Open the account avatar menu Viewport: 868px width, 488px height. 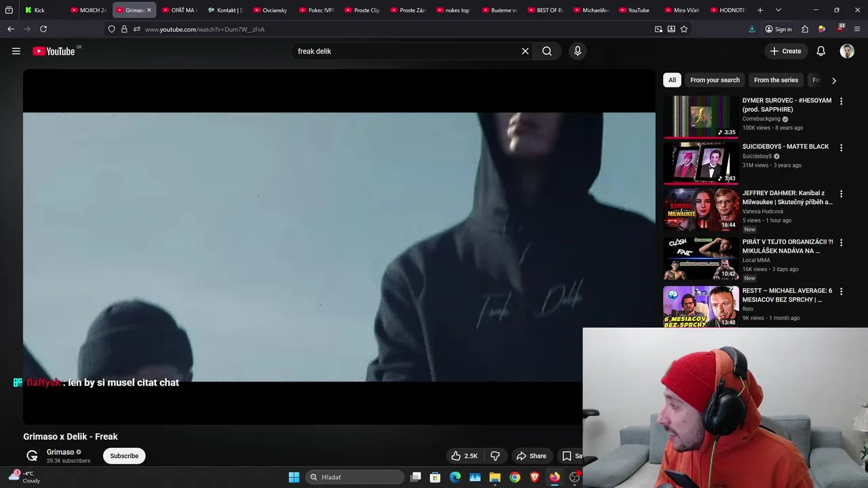click(x=847, y=51)
